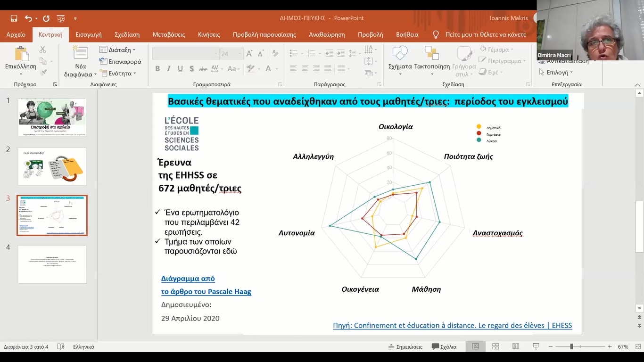Screen dimensions: 644x362
Task: Run spell check from the status bar icon
Action: (x=61, y=346)
